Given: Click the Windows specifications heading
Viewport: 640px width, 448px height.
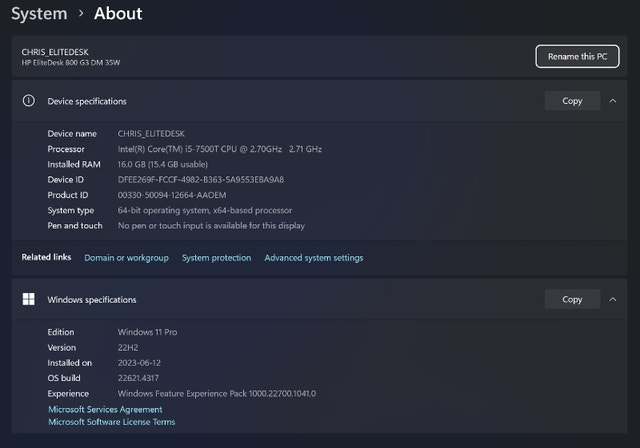Looking at the screenshot, I should coord(92,300).
